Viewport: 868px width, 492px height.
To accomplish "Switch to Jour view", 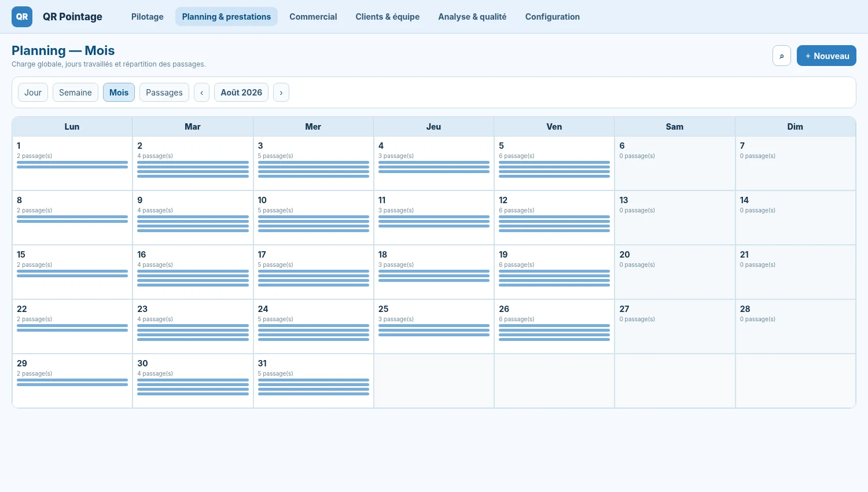I will [33, 93].
